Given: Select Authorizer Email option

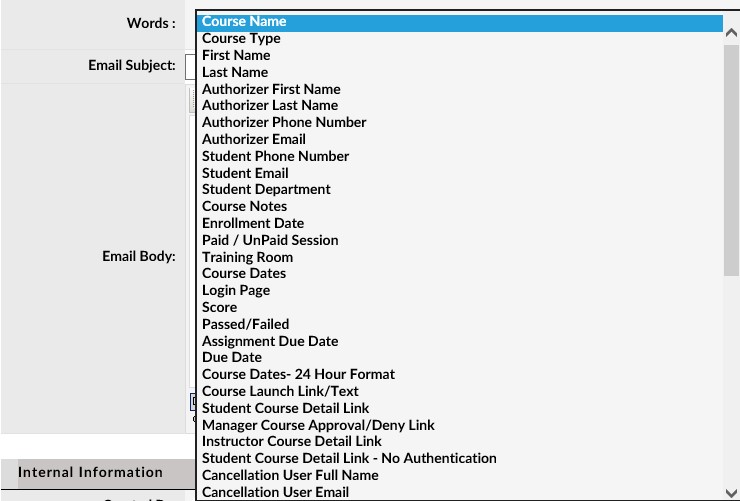Looking at the screenshot, I should click(x=459, y=140).
